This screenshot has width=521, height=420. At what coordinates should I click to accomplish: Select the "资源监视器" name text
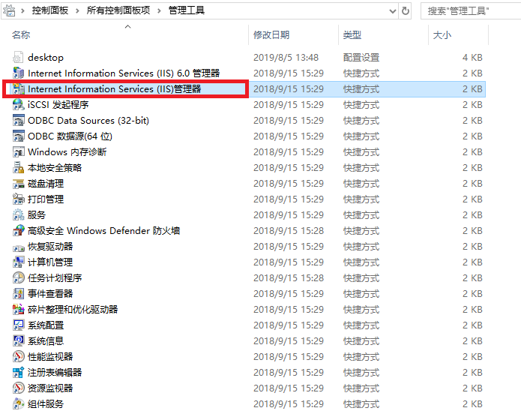click(x=50, y=388)
